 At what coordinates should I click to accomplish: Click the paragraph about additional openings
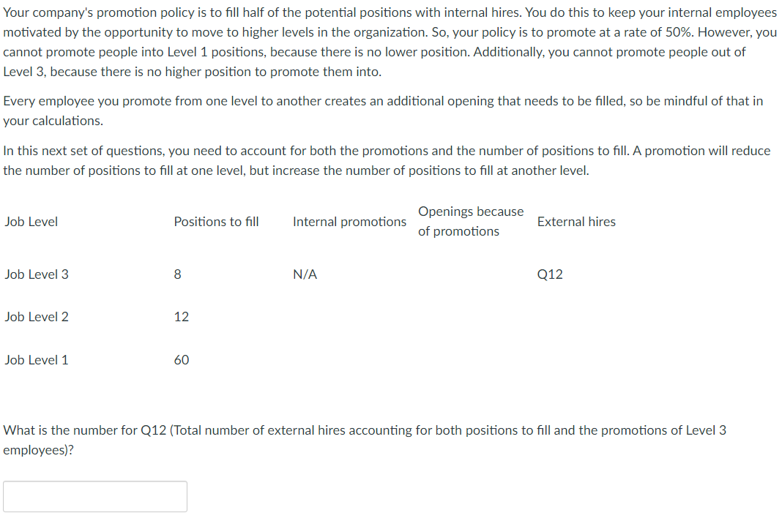tap(381, 110)
